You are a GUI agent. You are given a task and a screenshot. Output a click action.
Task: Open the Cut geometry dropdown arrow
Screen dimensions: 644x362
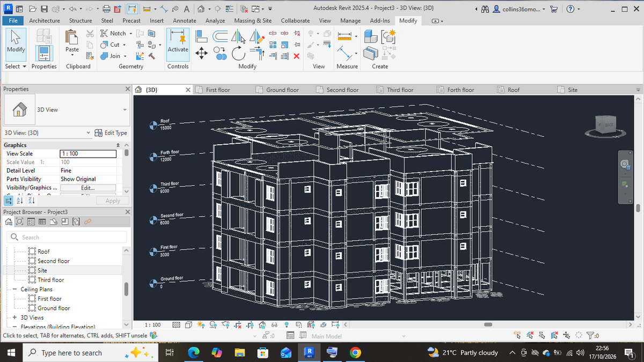pyautogui.click(x=125, y=45)
